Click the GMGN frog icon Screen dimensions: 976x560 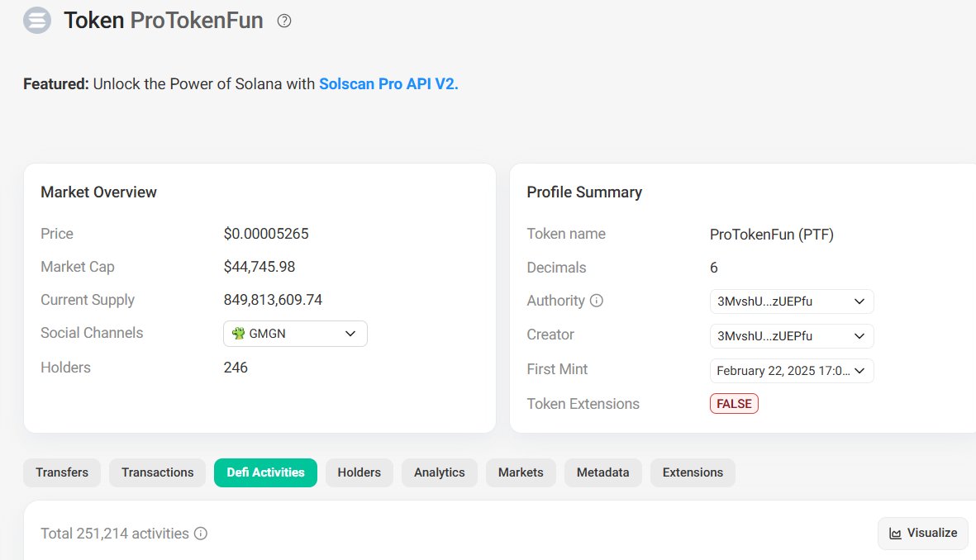238,334
